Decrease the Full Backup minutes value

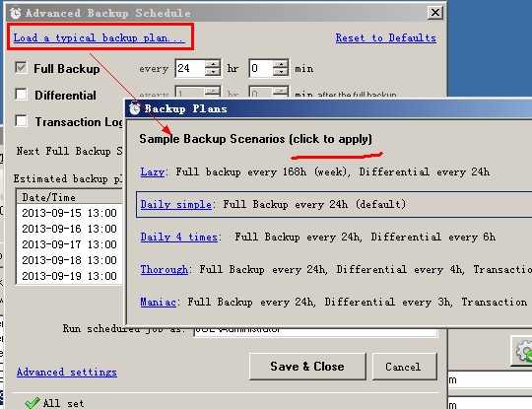tap(281, 72)
